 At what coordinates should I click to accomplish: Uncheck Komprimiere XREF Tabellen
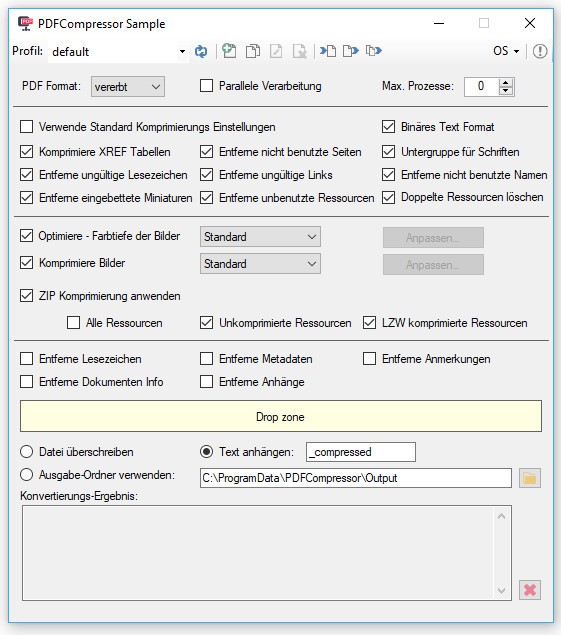click(27, 152)
